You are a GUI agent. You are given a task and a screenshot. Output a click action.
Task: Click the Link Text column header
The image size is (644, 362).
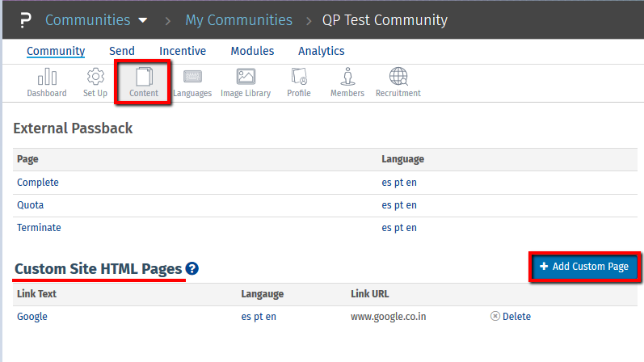[x=36, y=294]
